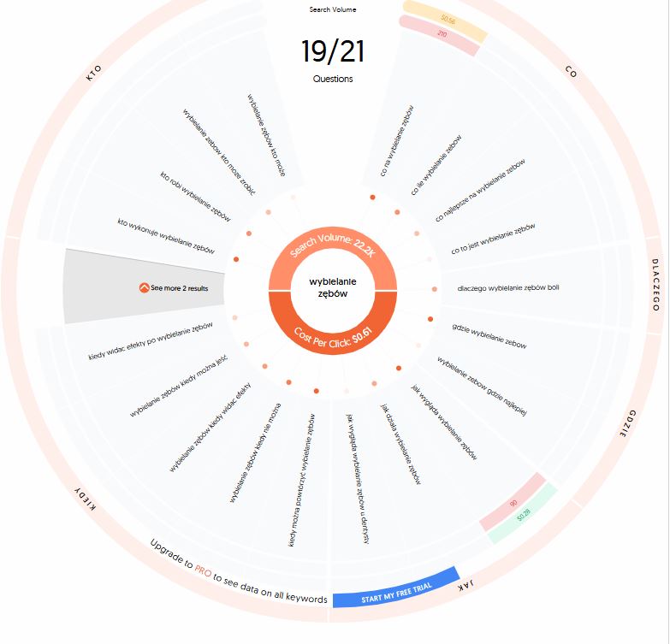
Task: Click the yellow $0.56 cost bar
Action: 447,20
